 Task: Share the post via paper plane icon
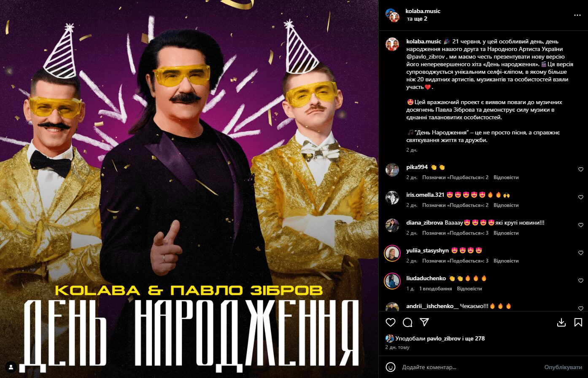click(x=424, y=322)
